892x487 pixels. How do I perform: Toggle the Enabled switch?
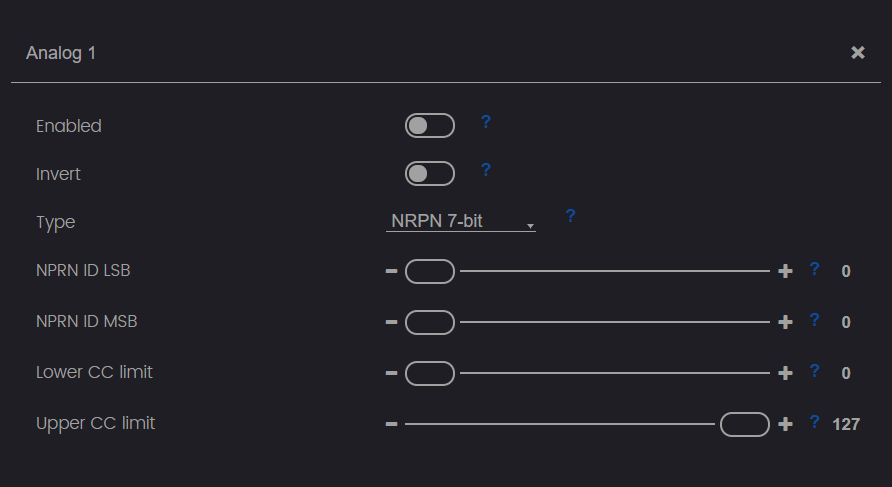point(430,126)
